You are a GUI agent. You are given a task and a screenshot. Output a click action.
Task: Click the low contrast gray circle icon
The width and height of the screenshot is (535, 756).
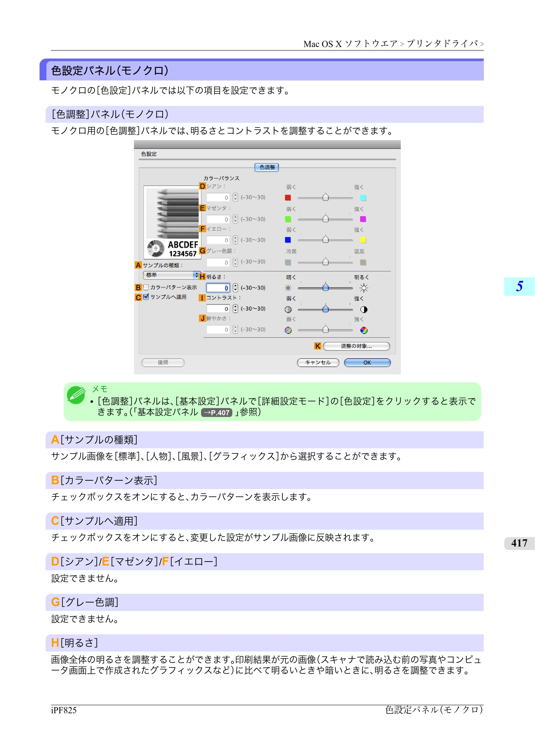coord(288,309)
